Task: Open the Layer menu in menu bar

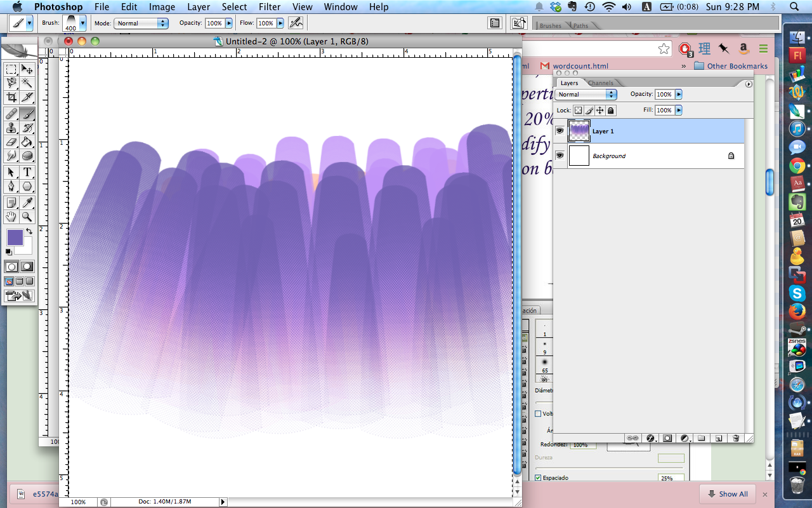Action: pos(199,7)
